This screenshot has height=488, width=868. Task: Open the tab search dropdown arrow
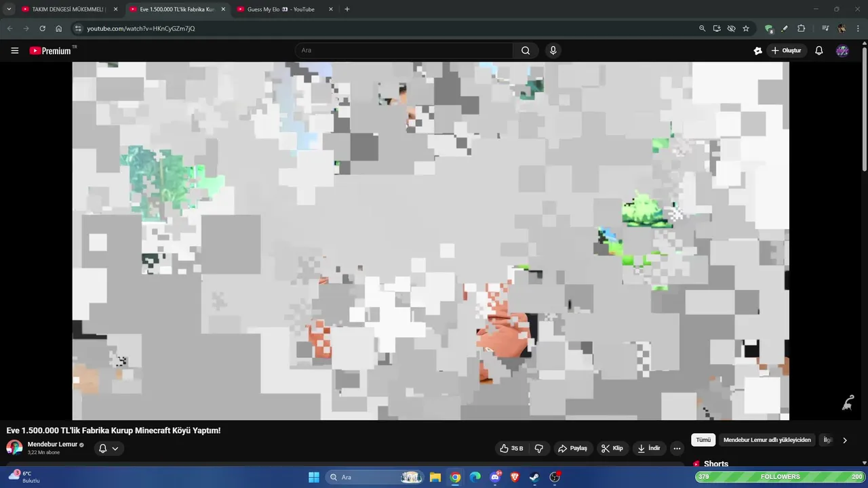(9, 9)
